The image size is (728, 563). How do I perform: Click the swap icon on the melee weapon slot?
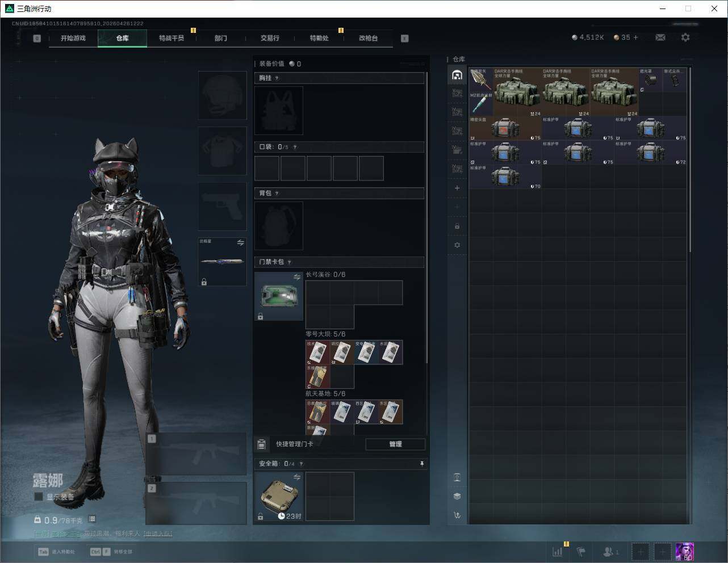coord(240,243)
